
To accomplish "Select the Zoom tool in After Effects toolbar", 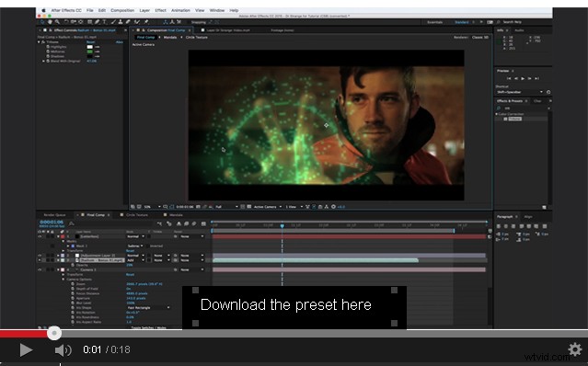I will pyautogui.click(x=57, y=22).
